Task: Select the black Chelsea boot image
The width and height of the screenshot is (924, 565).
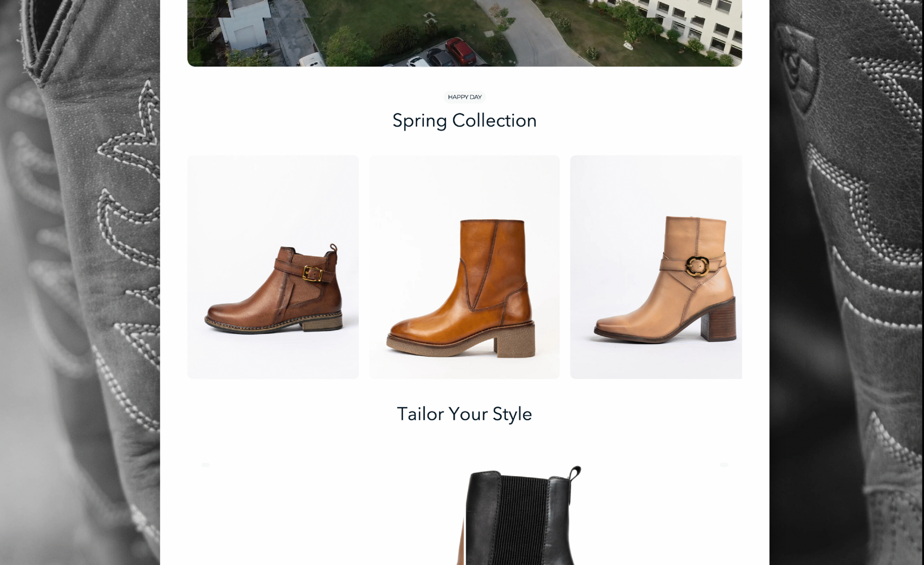Action: 519,516
